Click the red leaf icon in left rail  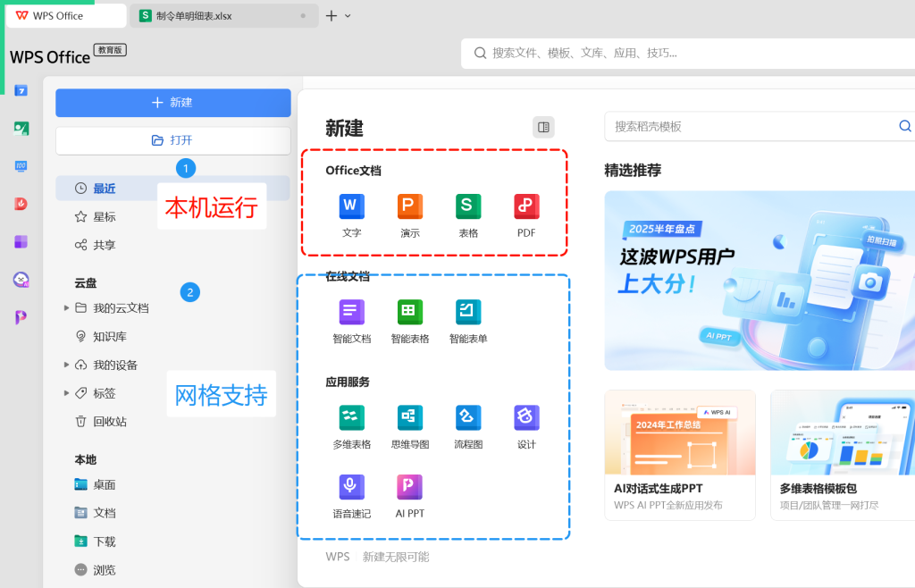pos(21,204)
